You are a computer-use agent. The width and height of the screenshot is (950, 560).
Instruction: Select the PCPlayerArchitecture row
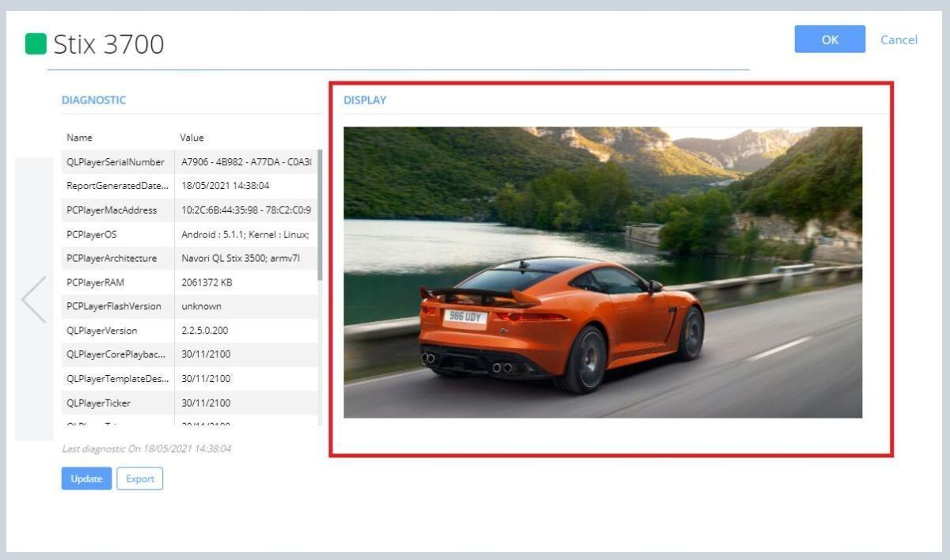[x=189, y=259]
